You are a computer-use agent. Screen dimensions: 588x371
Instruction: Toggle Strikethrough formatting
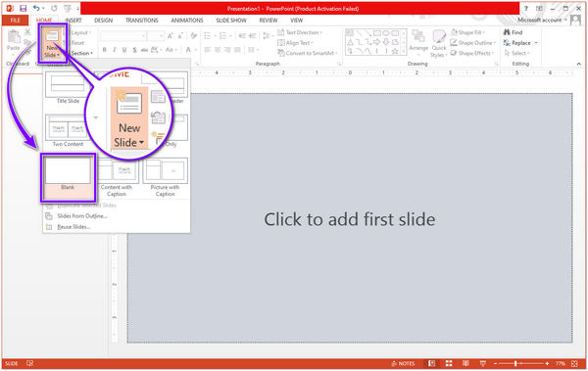pos(144,50)
